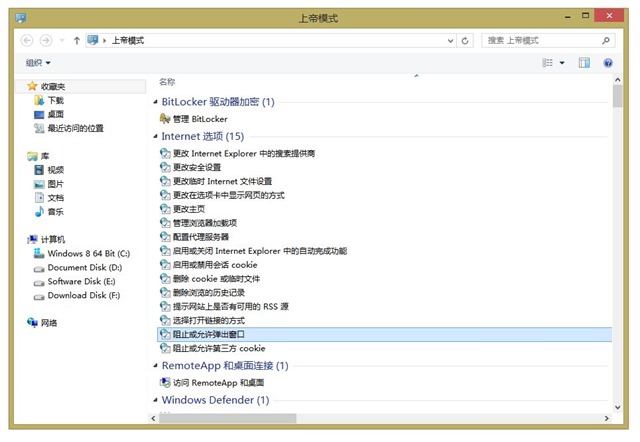Focus the 搜索 上帝模式 search box
Screen dimensions: 640x442
pos(548,40)
